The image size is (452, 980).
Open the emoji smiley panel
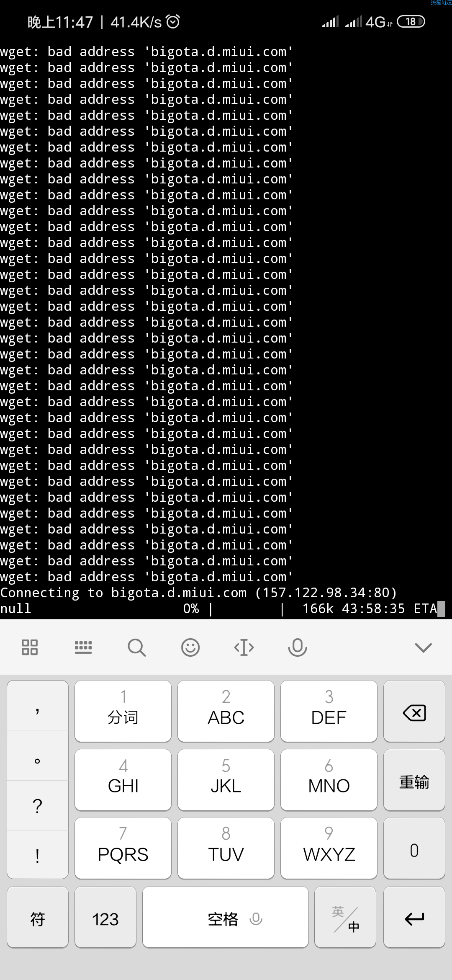coord(190,647)
